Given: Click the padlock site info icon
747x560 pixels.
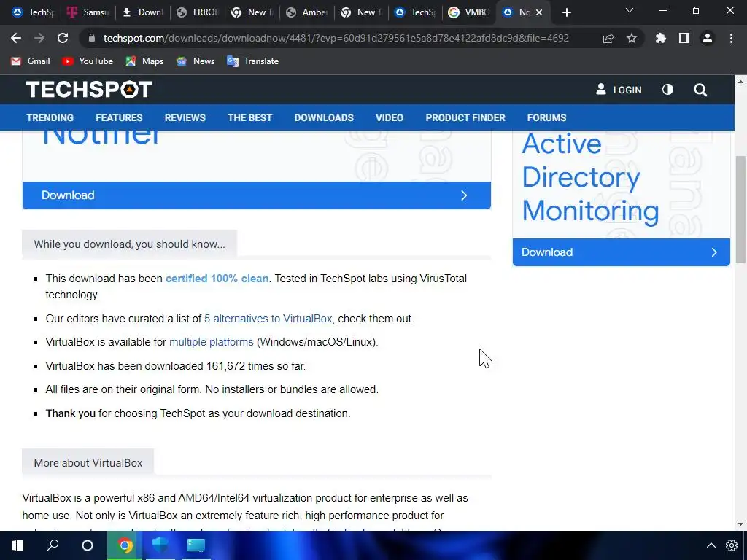Looking at the screenshot, I should [x=92, y=38].
